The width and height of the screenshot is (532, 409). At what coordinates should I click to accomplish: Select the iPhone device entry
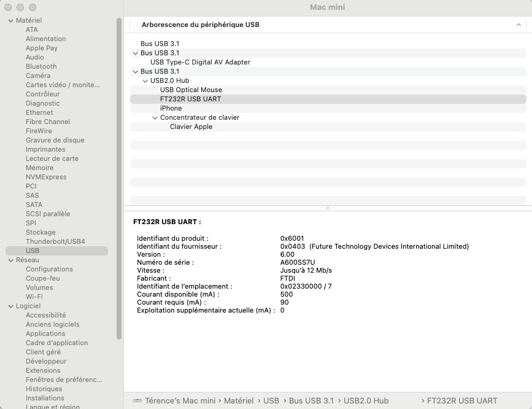point(171,108)
